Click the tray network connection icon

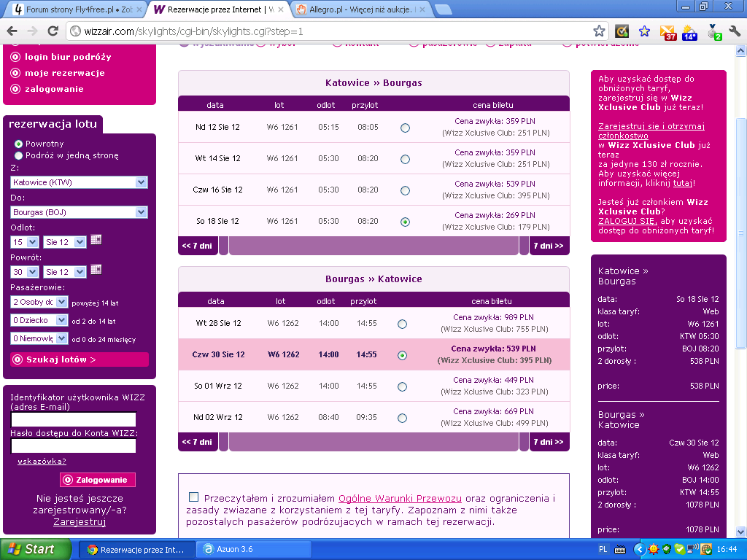tap(693, 549)
